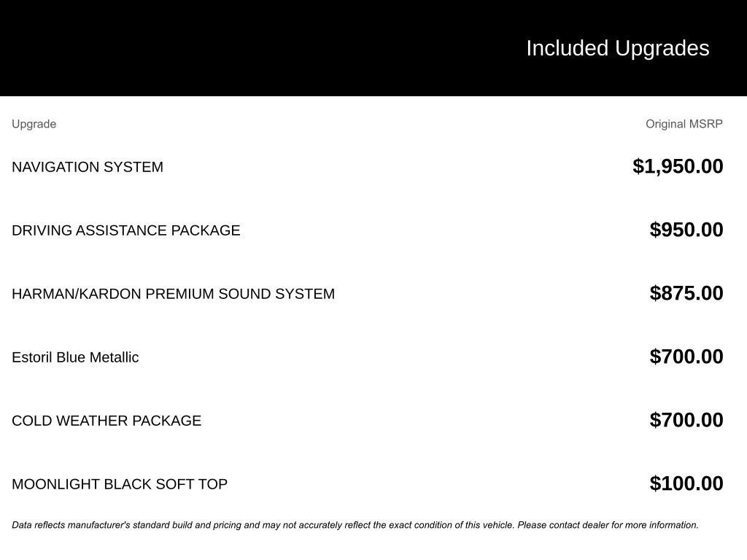Click 'Please contact dealer for more information'
This screenshot has height=560, width=747.
608,525
